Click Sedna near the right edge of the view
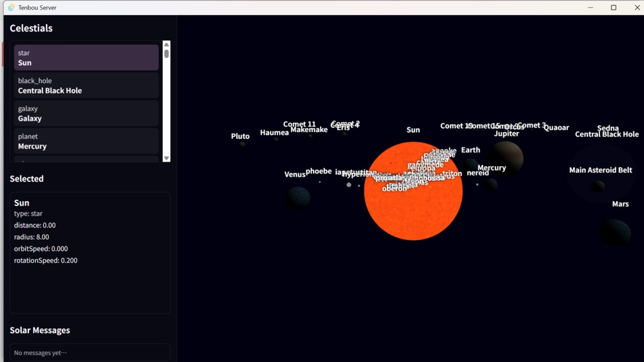644x362 pixels. tap(607, 128)
